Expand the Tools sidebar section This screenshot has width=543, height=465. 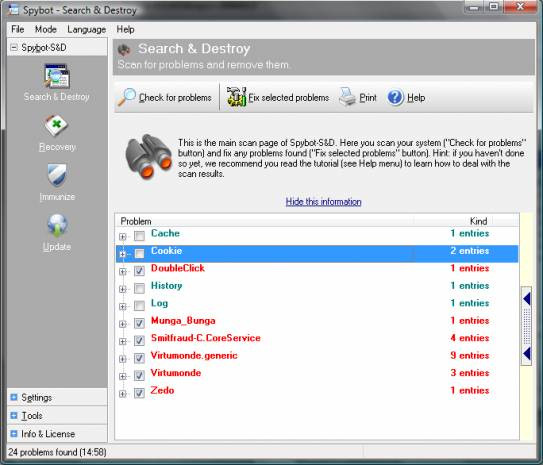tap(14, 415)
